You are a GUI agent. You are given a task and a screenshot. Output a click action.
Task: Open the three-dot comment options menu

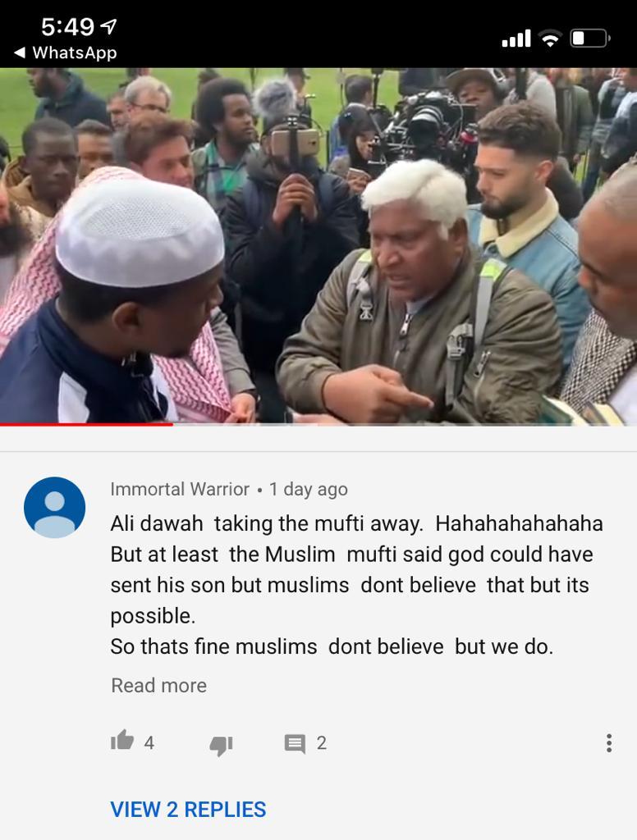click(608, 743)
